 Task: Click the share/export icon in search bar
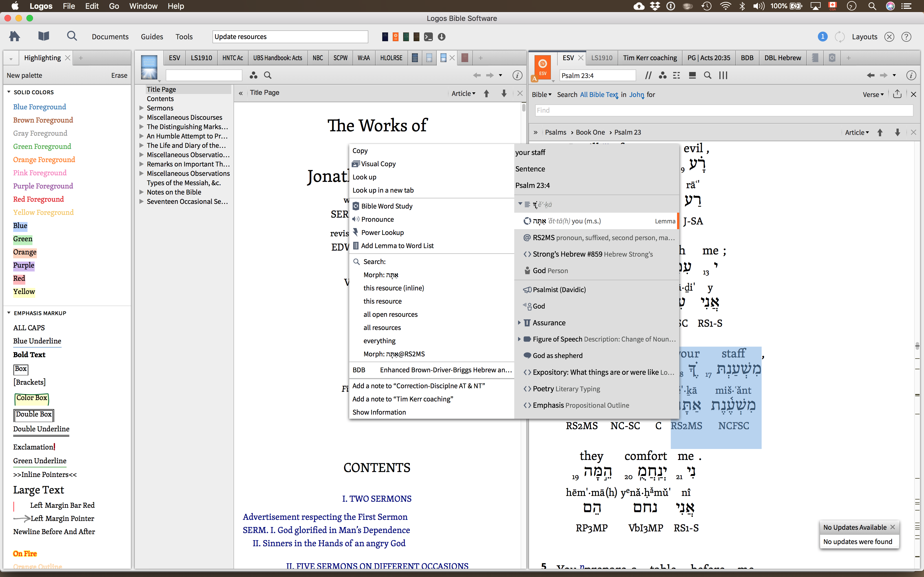(x=897, y=94)
